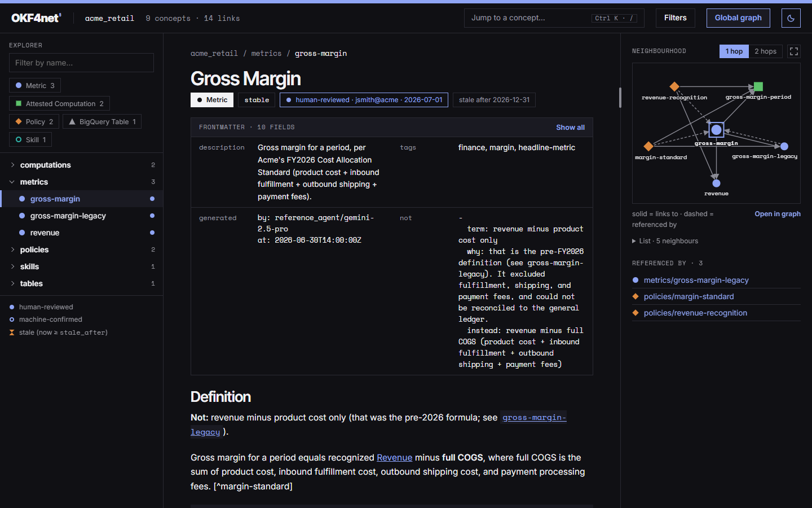Follow Revenue link in Definition text
This screenshot has width=812, height=508.
(394, 458)
